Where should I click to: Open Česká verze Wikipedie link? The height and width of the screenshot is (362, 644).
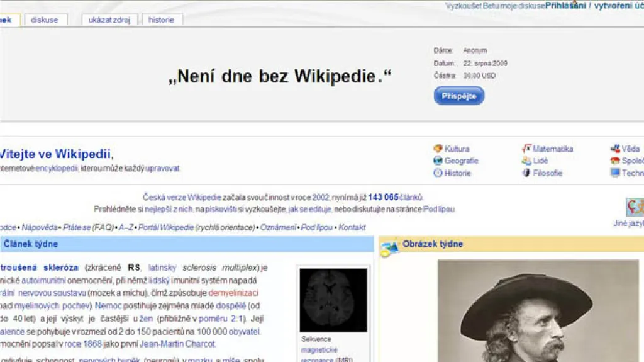click(182, 197)
